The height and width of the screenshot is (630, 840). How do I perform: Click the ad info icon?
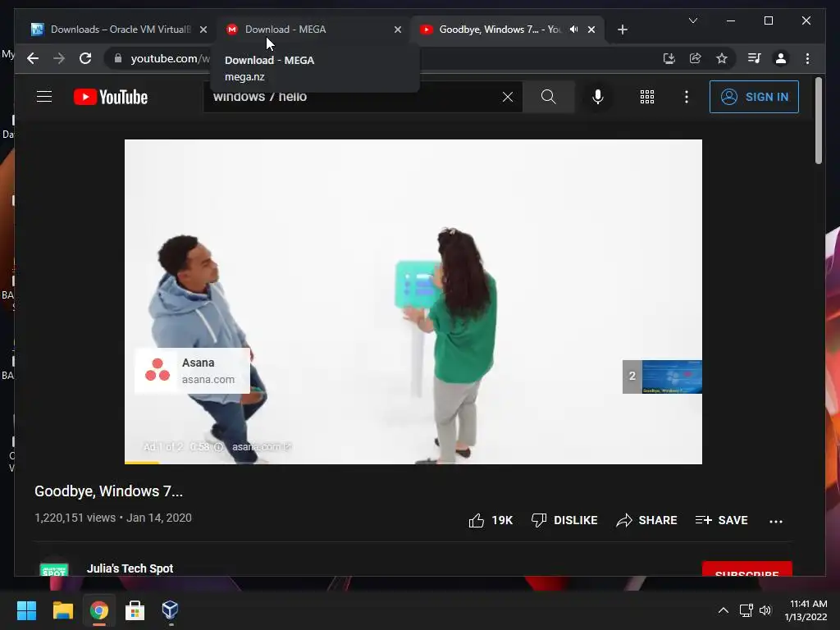(x=218, y=447)
